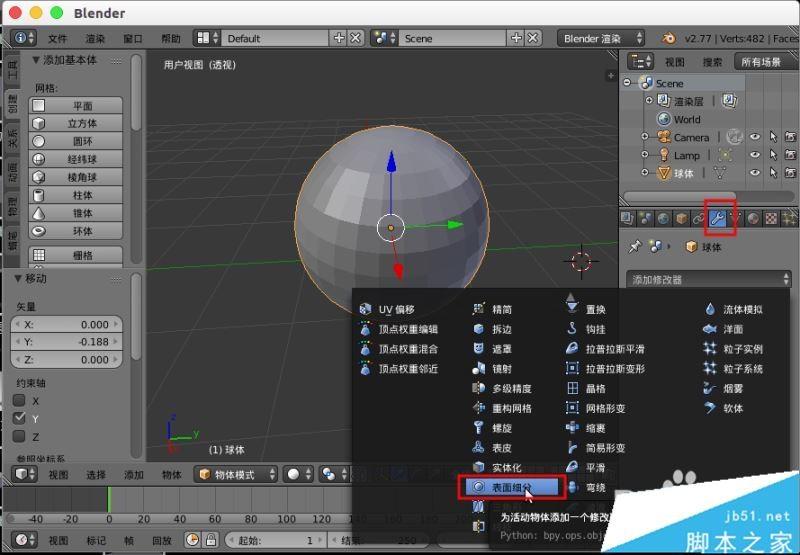Open the Texture properties checker tab icon
Image resolution: width=800 pixels, height=555 pixels.
[771, 218]
